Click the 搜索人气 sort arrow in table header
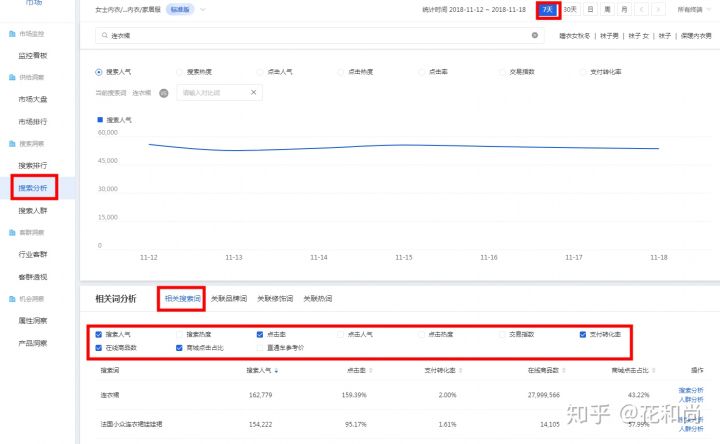Viewport: 720px width, 444px height. (276, 370)
